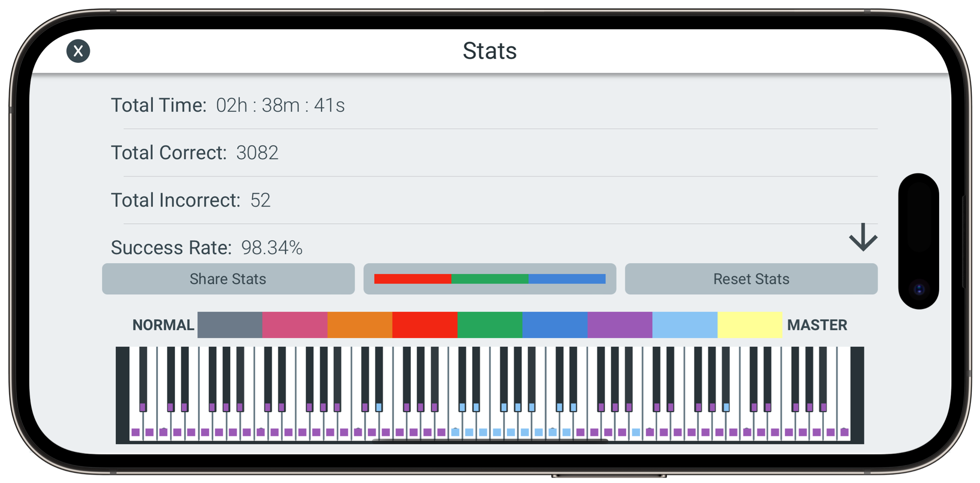Image resolution: width=980 pixels, height=483 pixels.
Task: Select the yellow Master level swatch
Action: (x=750, y=325)
